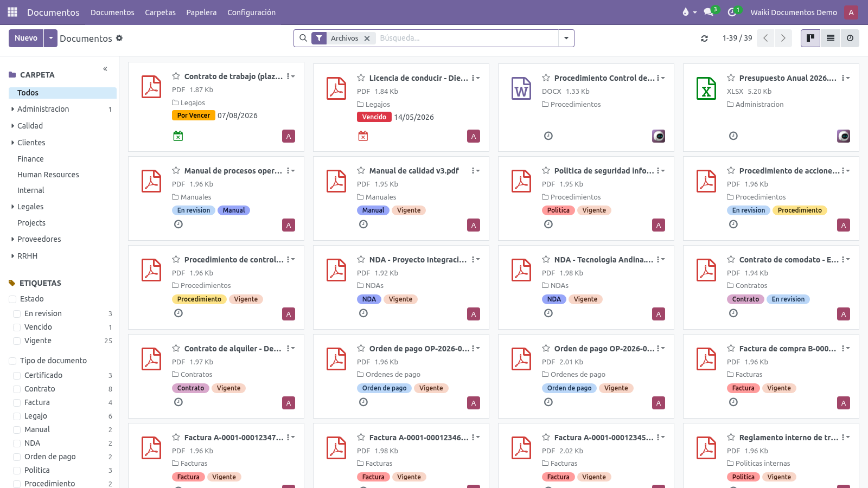Click the red calendar activity icon on Licencia de conducir

click(x=363, y=136)
